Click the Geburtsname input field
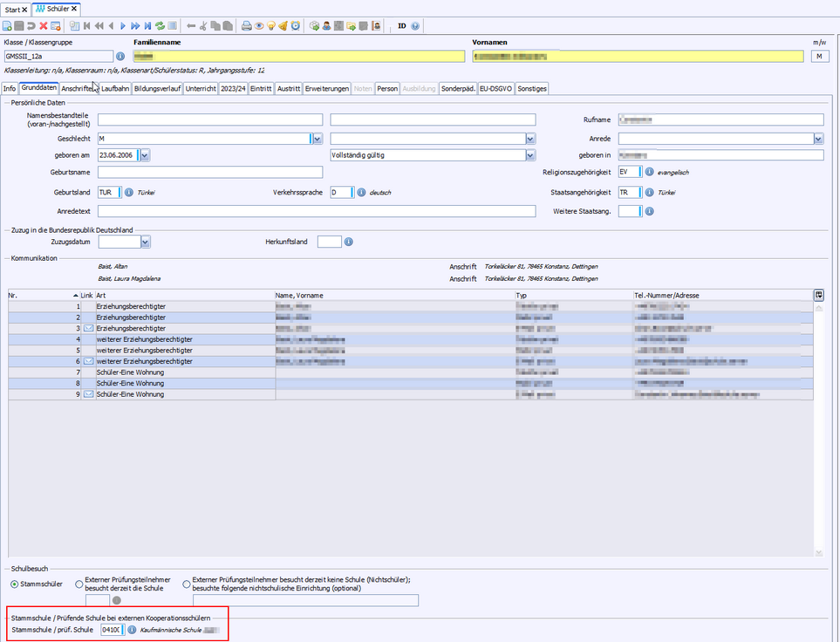This screenshot has width=840, height=642. pos(210,172)
